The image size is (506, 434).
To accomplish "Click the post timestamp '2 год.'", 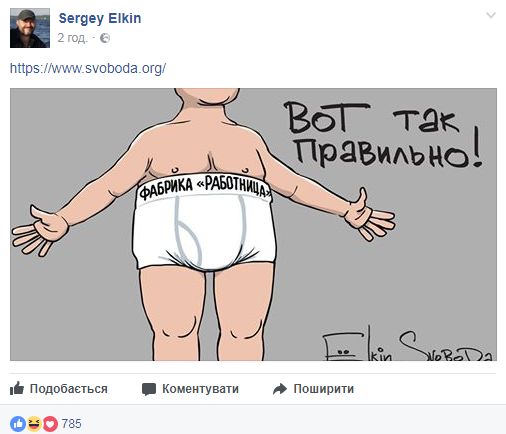I will point(72,38).
